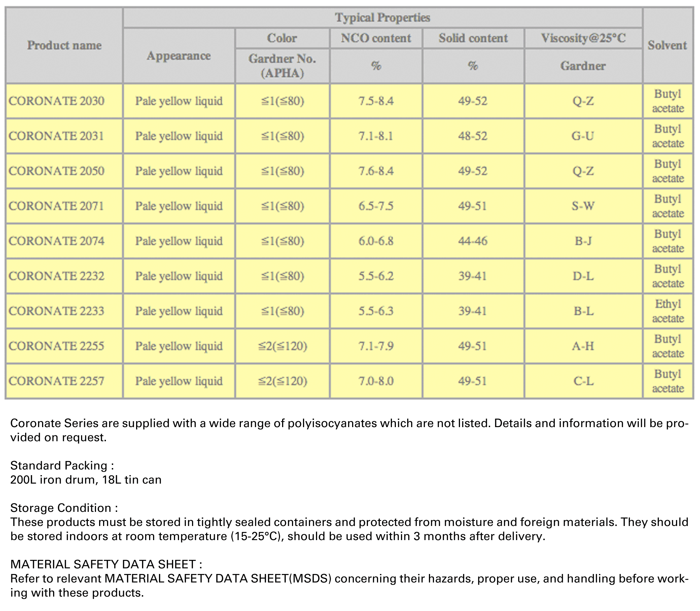Select solid content value '44-46'
The width and height of the screenshot is (700, 611).
pyautogui.click(x=473, y=241)
